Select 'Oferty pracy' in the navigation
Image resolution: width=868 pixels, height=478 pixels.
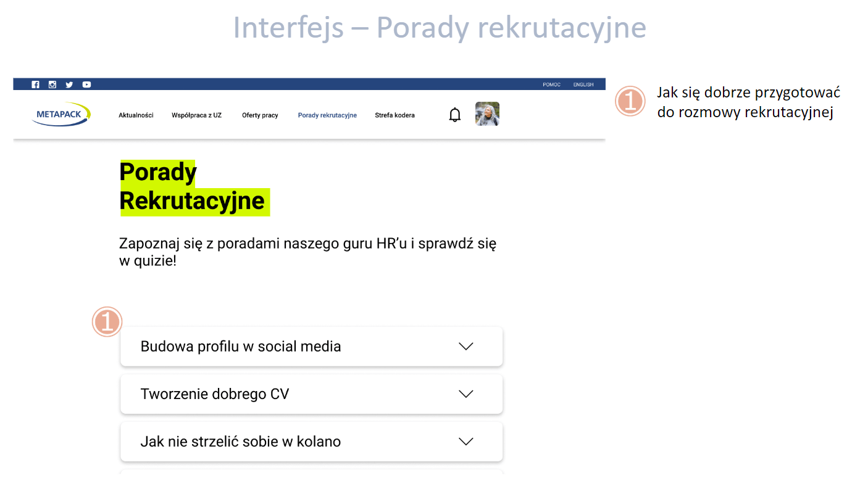click(x=260, y=115)
